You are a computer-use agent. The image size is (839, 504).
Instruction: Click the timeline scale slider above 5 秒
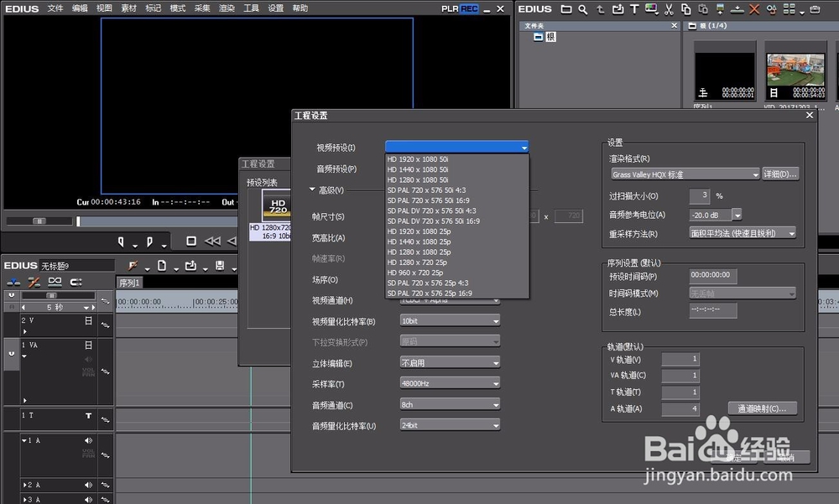coord(51,295)
